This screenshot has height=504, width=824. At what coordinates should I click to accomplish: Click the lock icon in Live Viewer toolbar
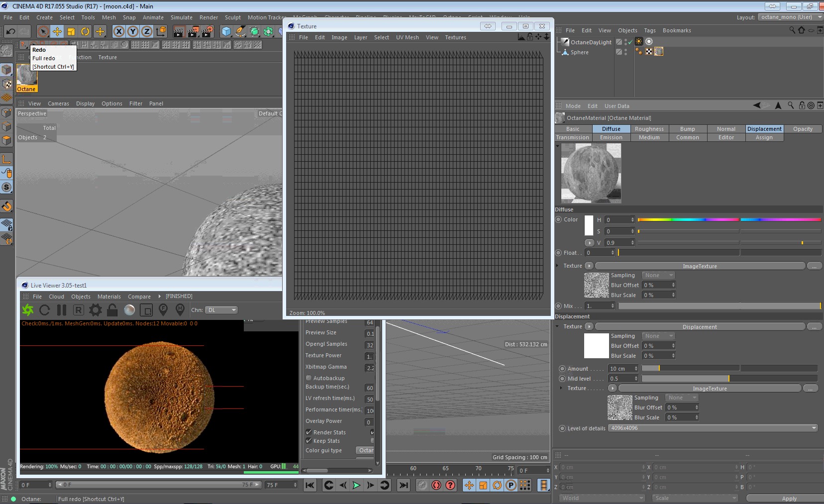[x=112, y=310]
